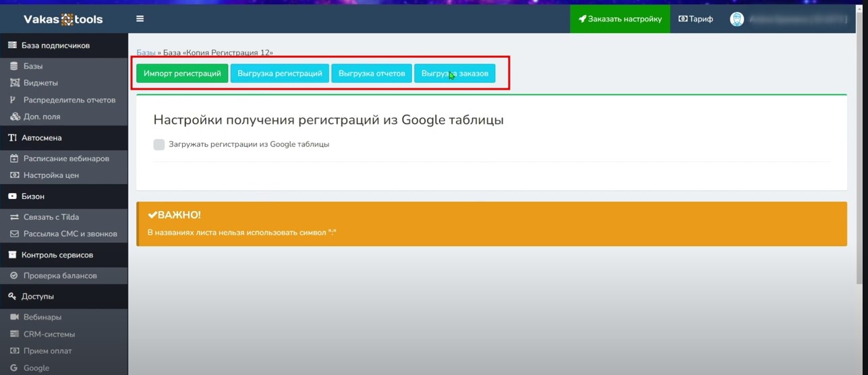Click envelope icon beside Рассылка СМС
The width and height of the screenshot is (868, 375).
click(14, 234)
